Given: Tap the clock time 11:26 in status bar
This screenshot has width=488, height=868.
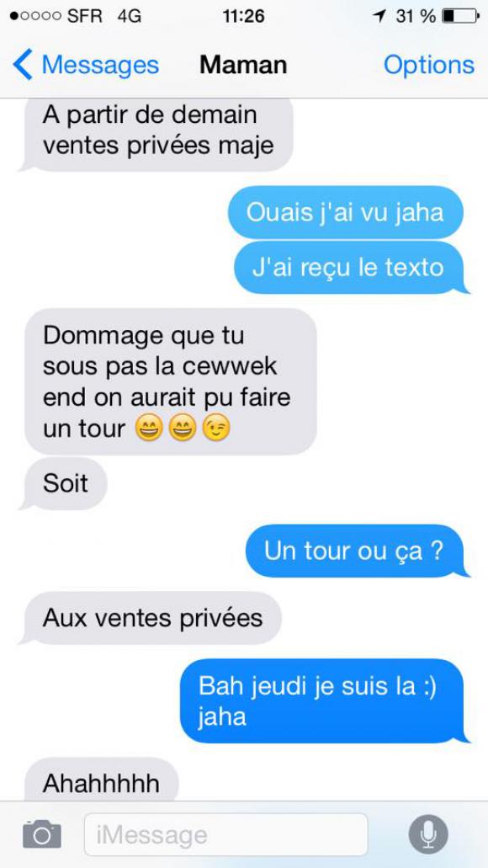Looking at the screenshot, I should pos(243,16).
